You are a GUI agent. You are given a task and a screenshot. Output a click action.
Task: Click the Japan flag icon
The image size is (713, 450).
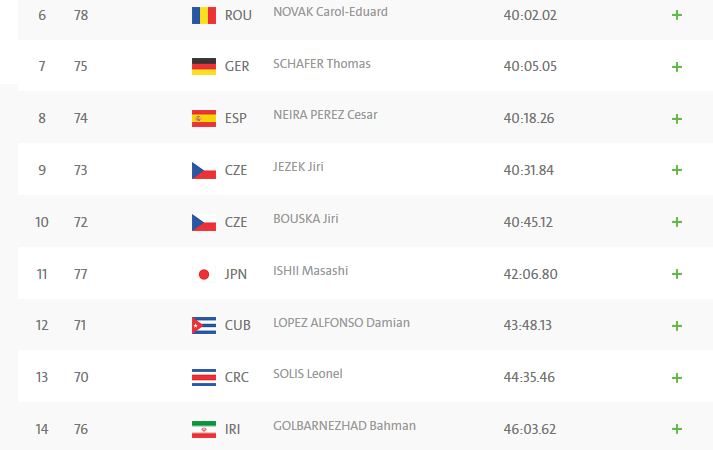204,275
